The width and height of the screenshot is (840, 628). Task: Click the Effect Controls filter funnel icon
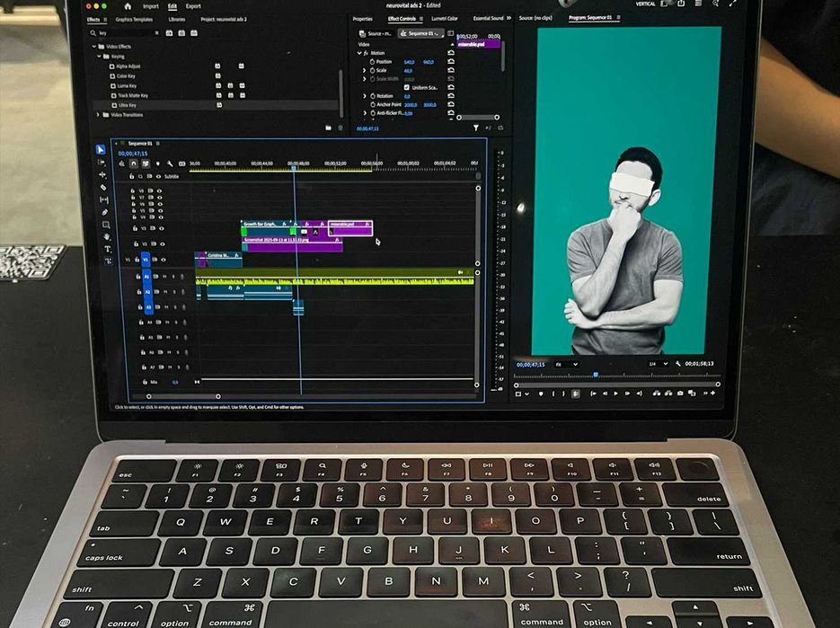pos(476,128)
